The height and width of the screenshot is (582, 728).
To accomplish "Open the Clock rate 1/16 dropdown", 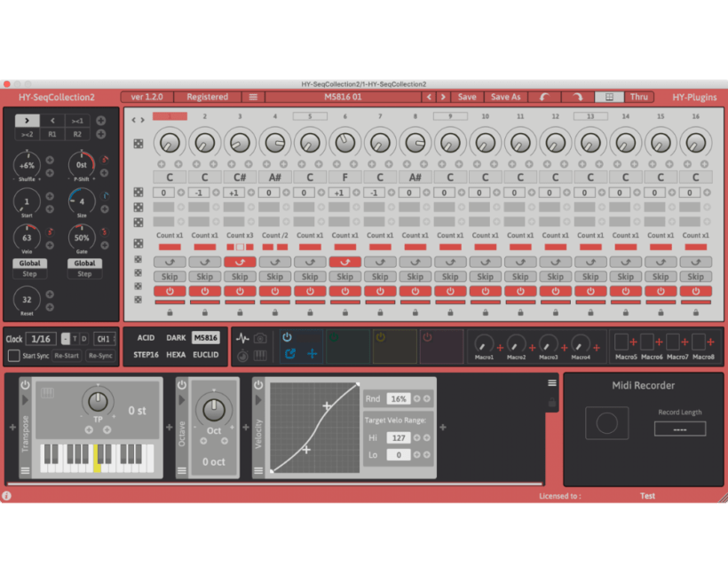I will [x=41, y=338].
